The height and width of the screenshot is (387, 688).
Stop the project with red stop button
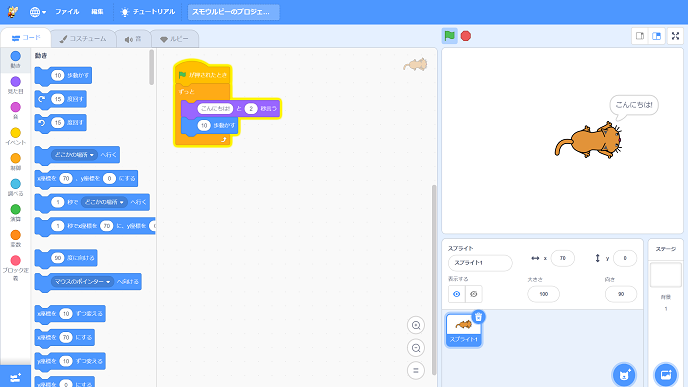click(x=466, y=36)
